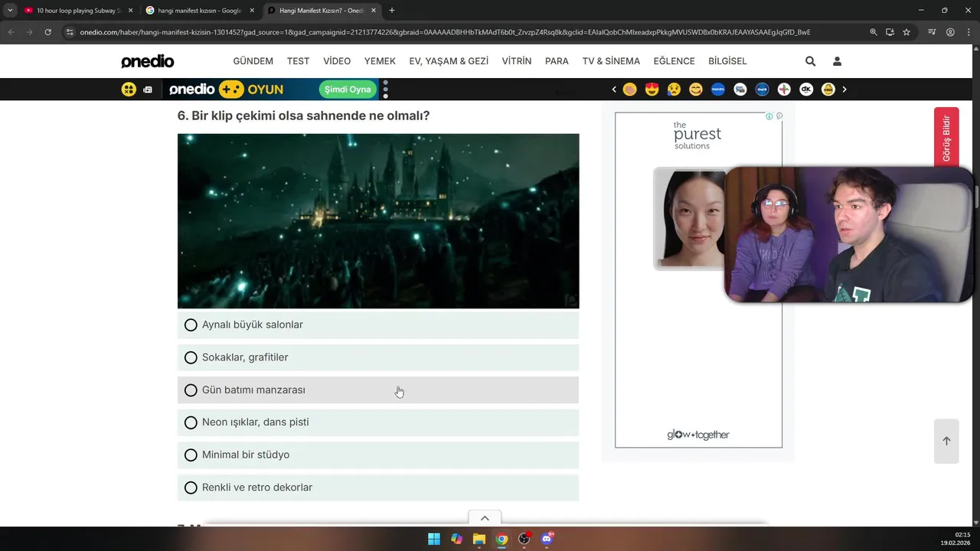Click the Onedio logo
The image size is (980, 551).
pyautogui.click(x=148, y=61)
